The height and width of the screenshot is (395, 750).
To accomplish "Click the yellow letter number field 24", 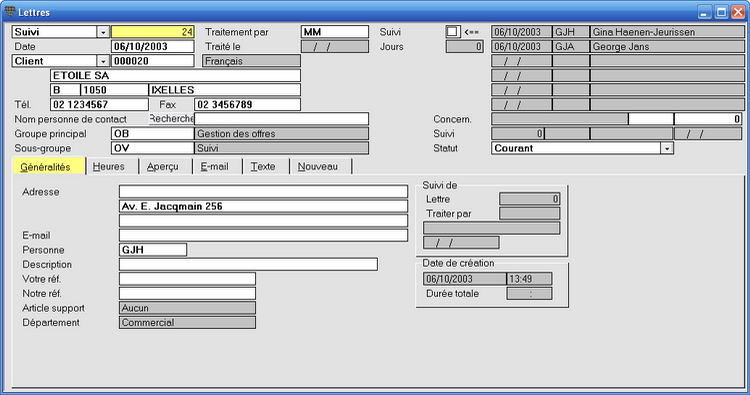I will tap(153, 32).
